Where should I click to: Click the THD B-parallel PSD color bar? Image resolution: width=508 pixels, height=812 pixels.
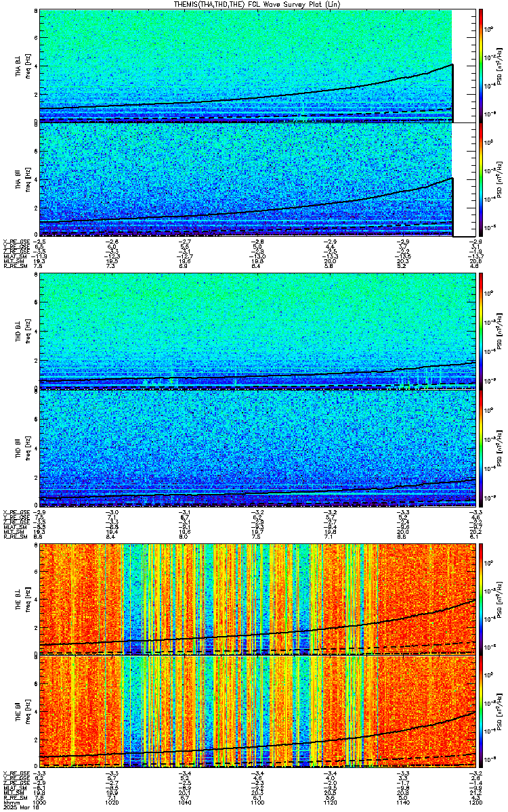[x=481, y=447]
